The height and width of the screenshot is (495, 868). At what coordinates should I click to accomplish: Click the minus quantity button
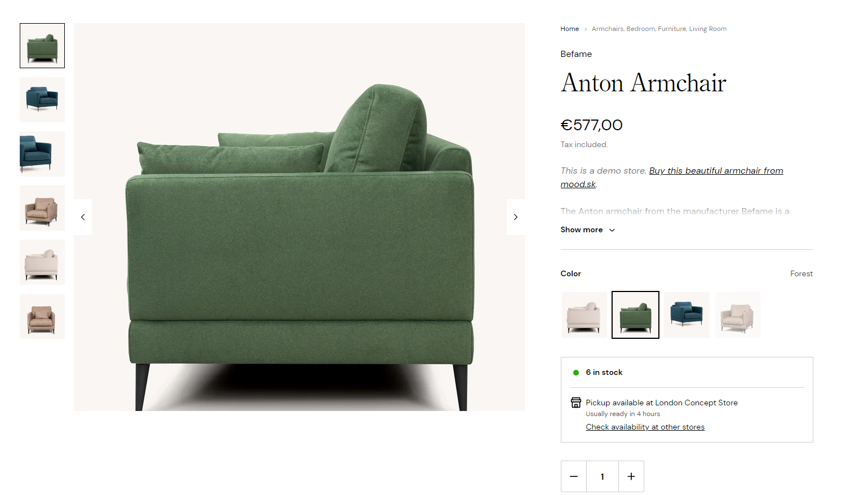(574, 476)
